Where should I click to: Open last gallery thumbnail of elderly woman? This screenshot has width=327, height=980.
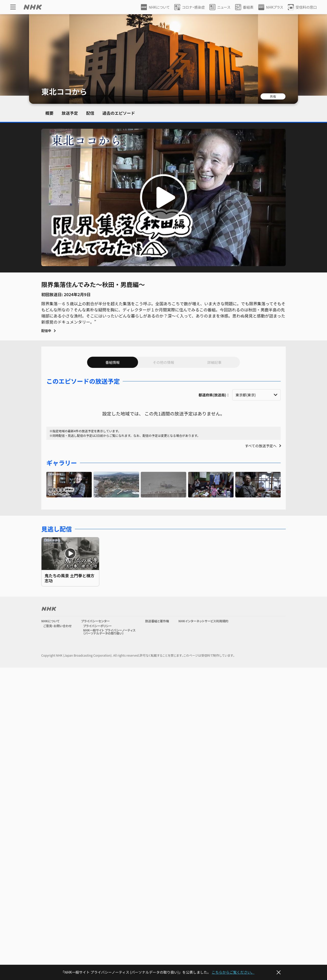(258, 485)
